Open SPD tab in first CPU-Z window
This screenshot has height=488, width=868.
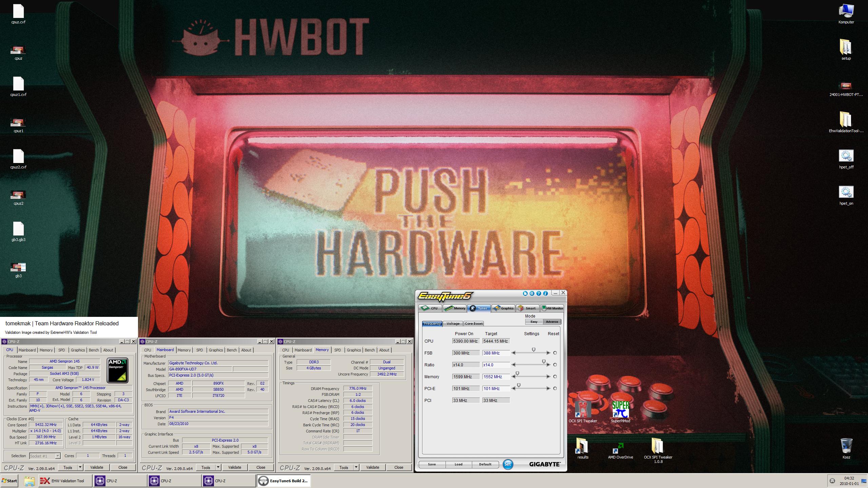pyautogui.click(x=61, y=350)
